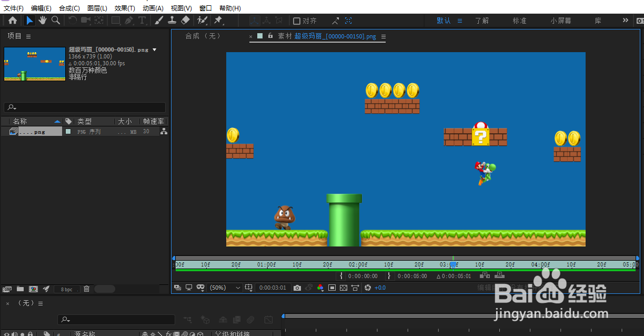This screenshot has width=644, height=336.
Task: Select the Brush tool
Action: point(159,21)
